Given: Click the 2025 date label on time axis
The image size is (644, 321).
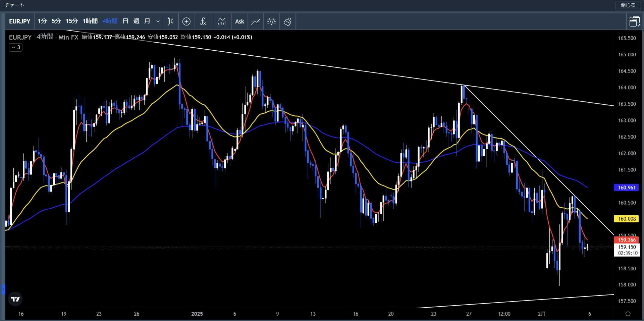Looking at the screenshot, I should (x=197, y=314).
